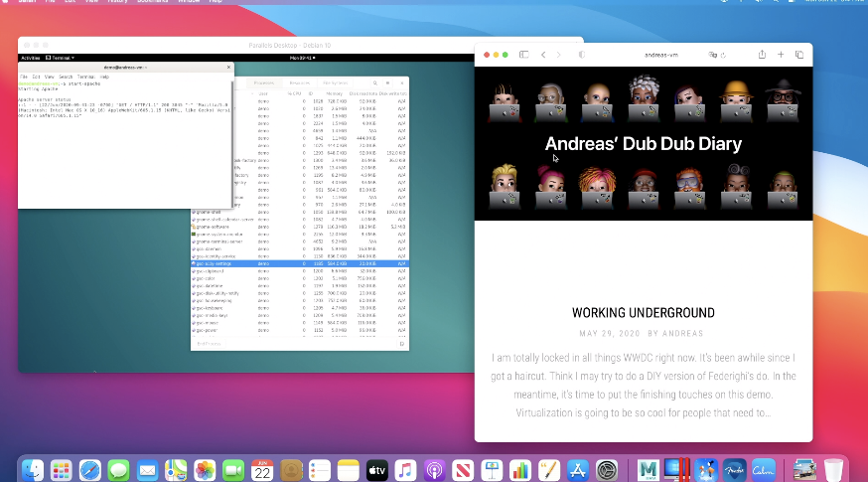Expand Terminal app menu in GNOME bar
The width and height of the screenshot is (868, 482).
point(60,58)
